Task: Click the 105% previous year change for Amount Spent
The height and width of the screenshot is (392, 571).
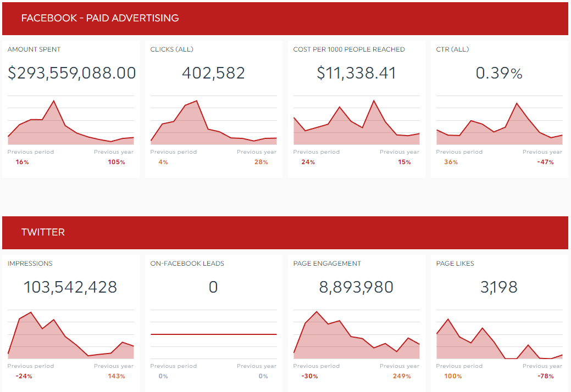Action: point(117,163)
